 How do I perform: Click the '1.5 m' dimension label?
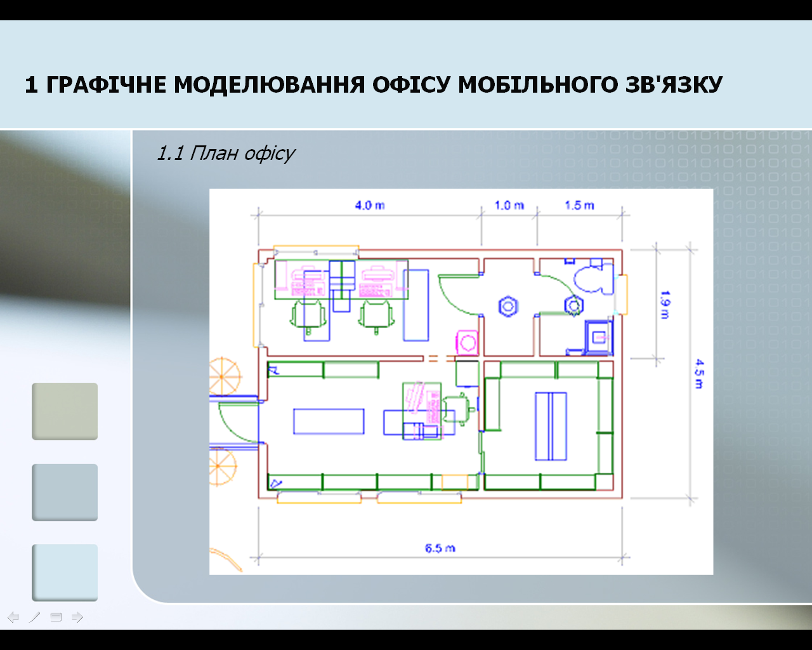580,205
